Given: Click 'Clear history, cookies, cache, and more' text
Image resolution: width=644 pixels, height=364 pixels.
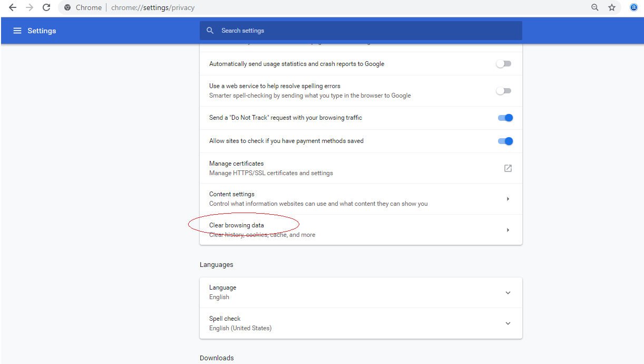Looking at the screenshot, I should [262, 235].
